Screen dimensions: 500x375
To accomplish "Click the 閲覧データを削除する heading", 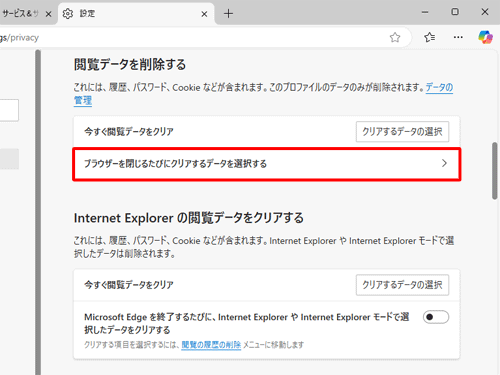I will [x=130, y=65].
